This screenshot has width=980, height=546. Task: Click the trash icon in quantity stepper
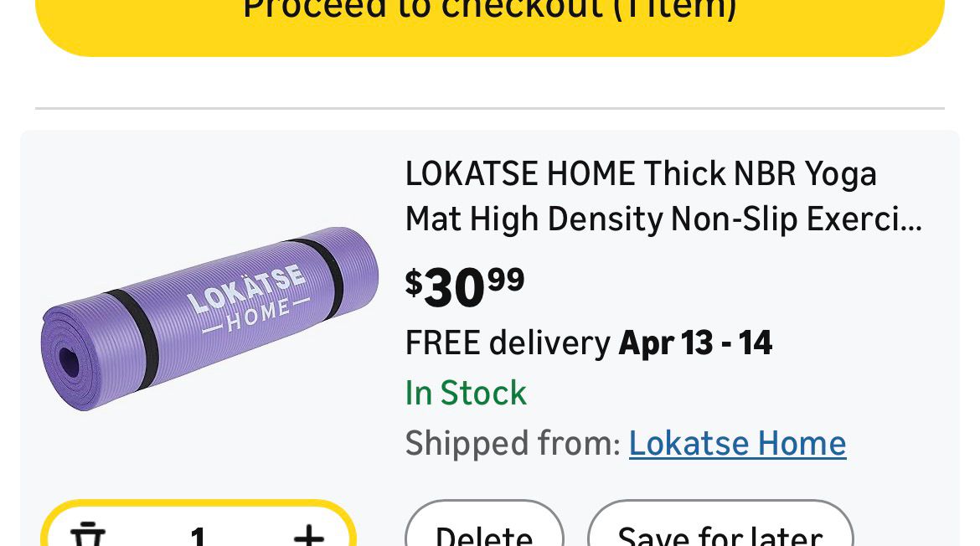tap(87, 533)
